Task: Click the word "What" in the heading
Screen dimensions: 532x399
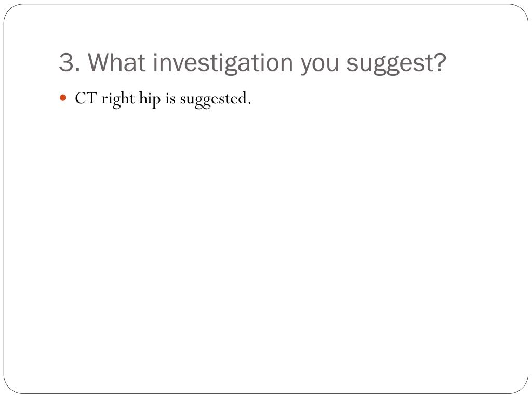Action: (x=117, y=62)
